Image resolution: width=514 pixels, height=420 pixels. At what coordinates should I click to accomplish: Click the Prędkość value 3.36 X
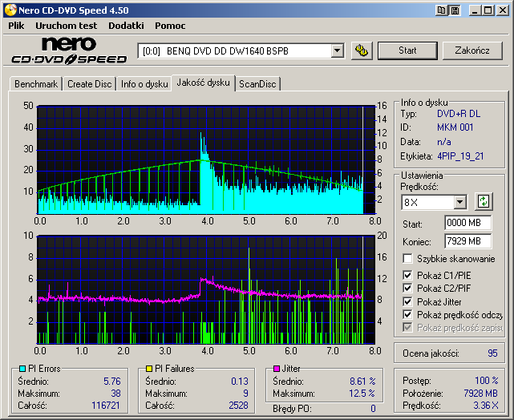[486, 406]
